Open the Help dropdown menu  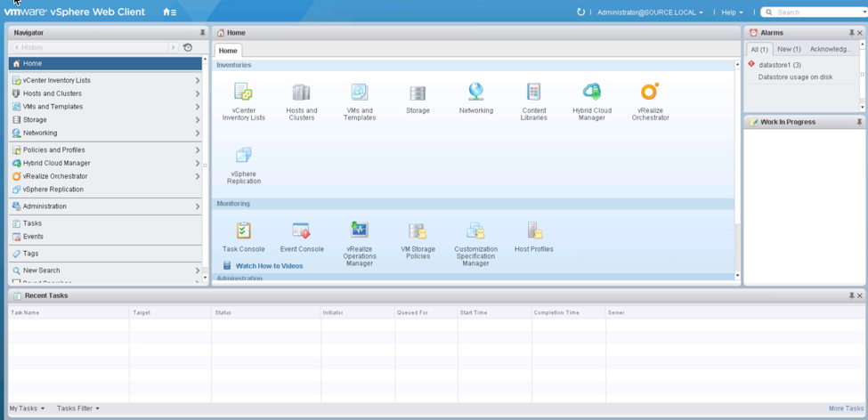click(x=732, y=12)
